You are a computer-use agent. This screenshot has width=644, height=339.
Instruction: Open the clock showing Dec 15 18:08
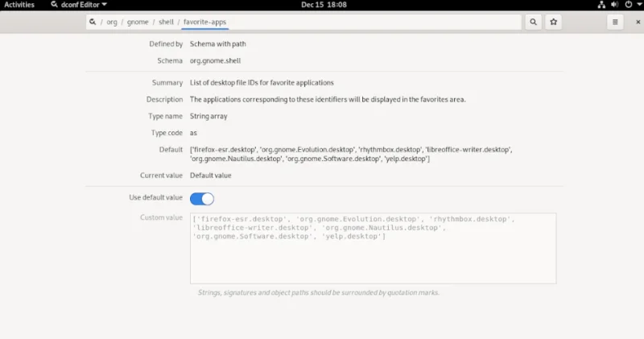click(x=324, y=5)
